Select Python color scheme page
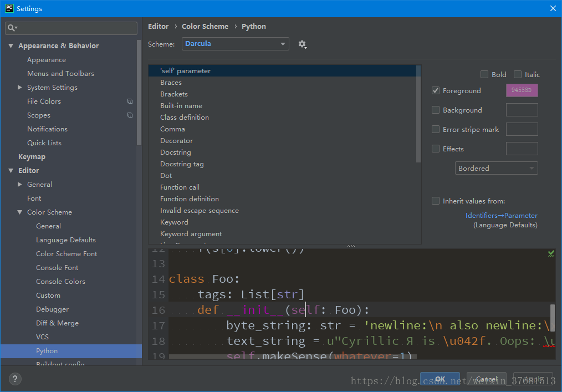562x392 pixels. point(71,351)
